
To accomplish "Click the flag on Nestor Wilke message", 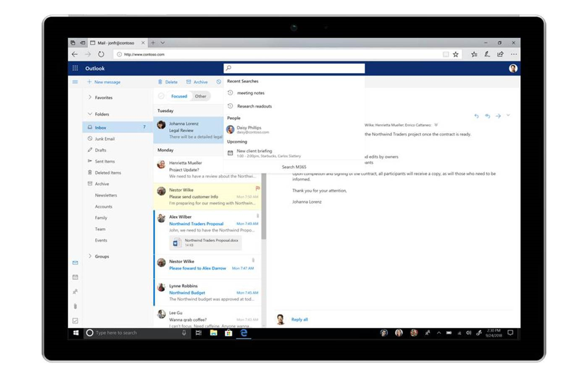I will (257, 188).
